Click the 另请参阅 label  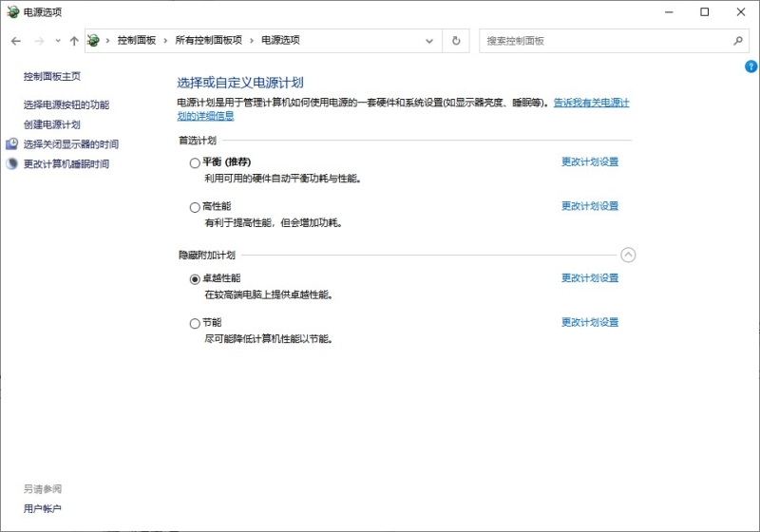click(43, 489)
